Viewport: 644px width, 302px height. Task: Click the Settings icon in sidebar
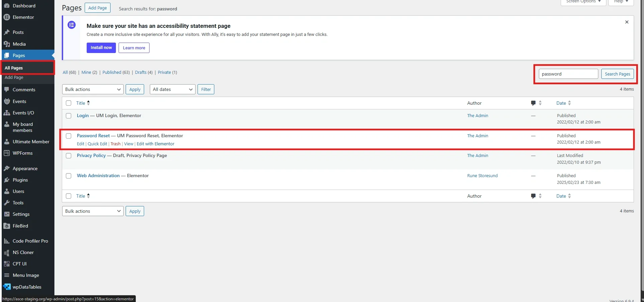(x=7, y=214)
